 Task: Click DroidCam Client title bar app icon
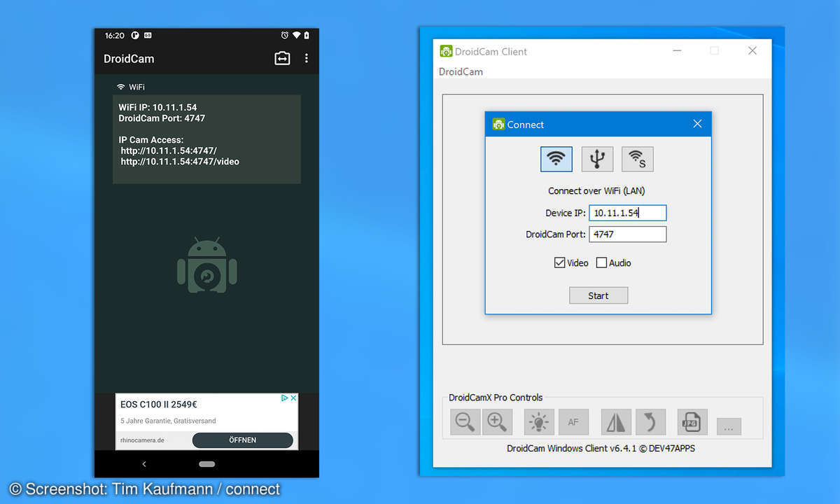(446, 51)
